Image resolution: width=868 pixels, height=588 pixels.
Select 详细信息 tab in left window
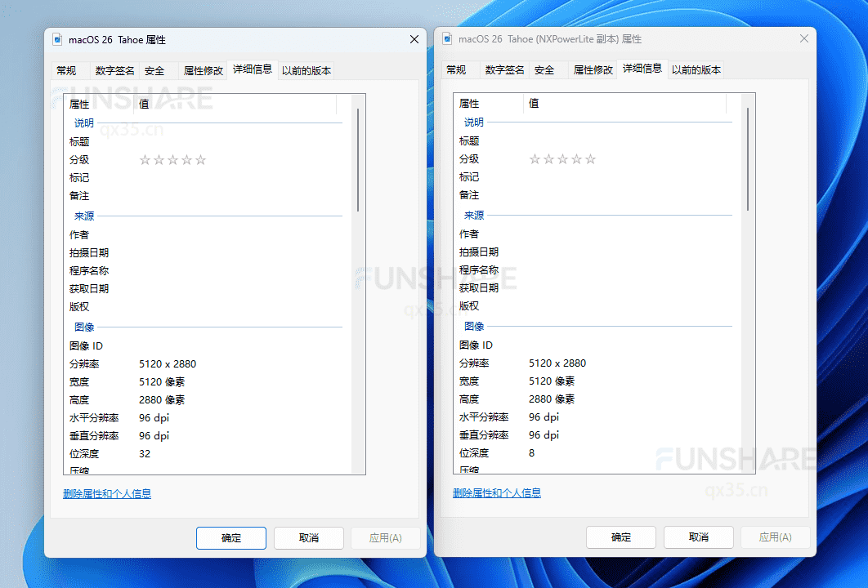(253, 69)
